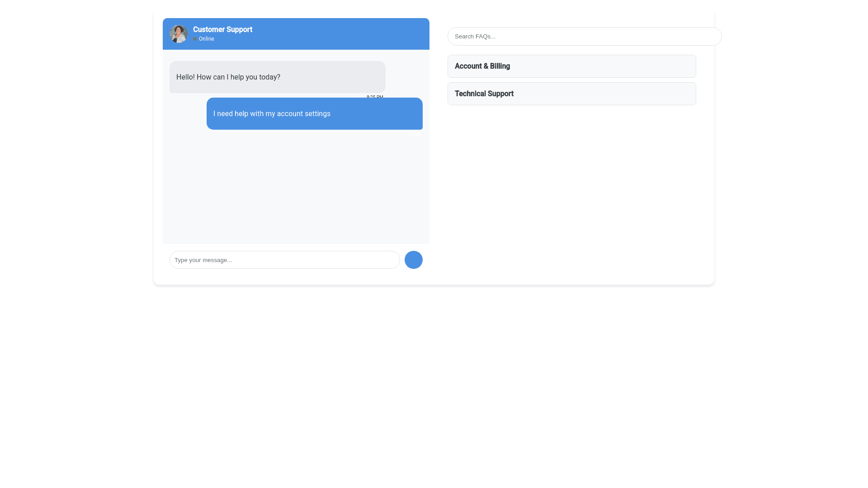Click empty area of blue chat header
Viewport: 868px width, 488px height.
(x=344, y=34)
